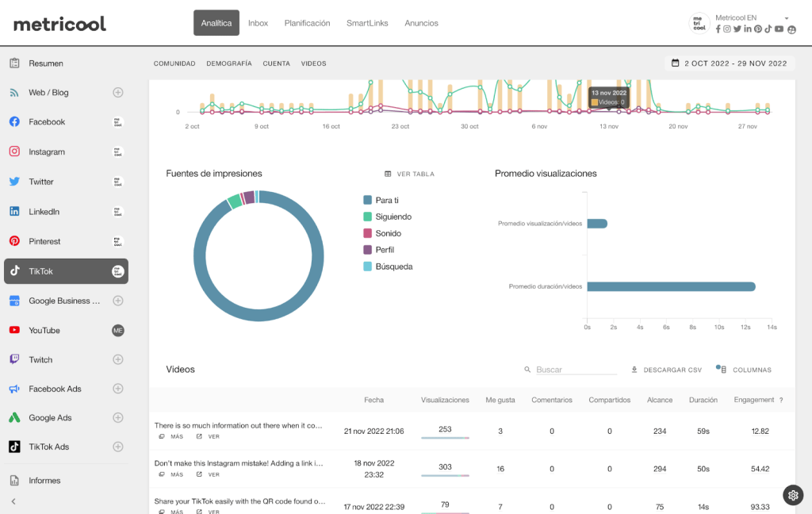812x514 pixels.
Task: Switch to the Planificación tab
Action: tap(307, 23)
